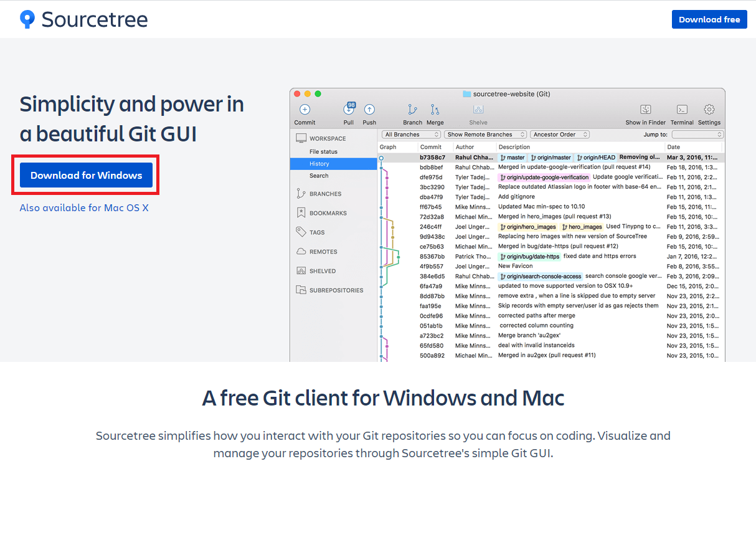Select the 'New Favicon' commit row
Image resolution: width=756 pixels, height=560 pixels.
coord(551,267)
